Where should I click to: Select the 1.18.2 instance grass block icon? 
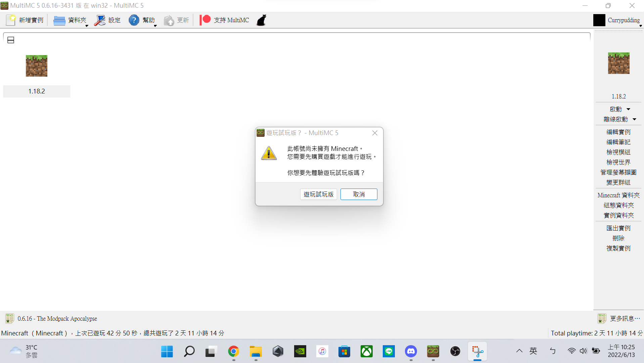coord(37,66)
